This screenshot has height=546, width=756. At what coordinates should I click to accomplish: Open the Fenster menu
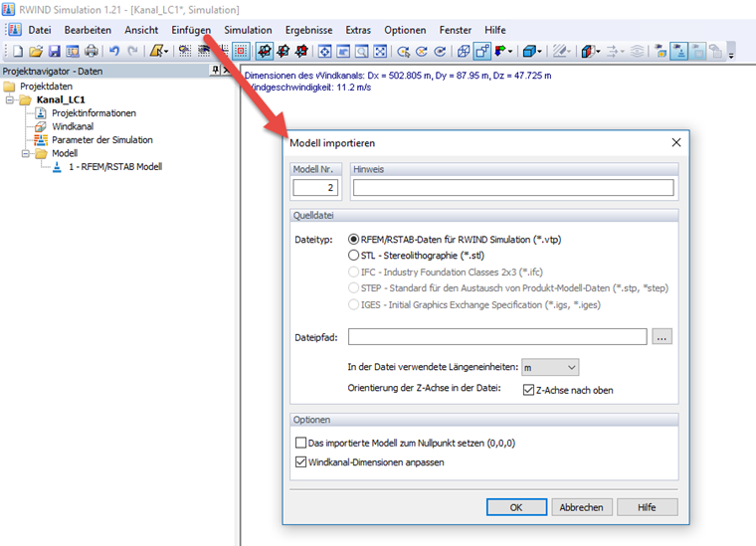coord(456,31)
